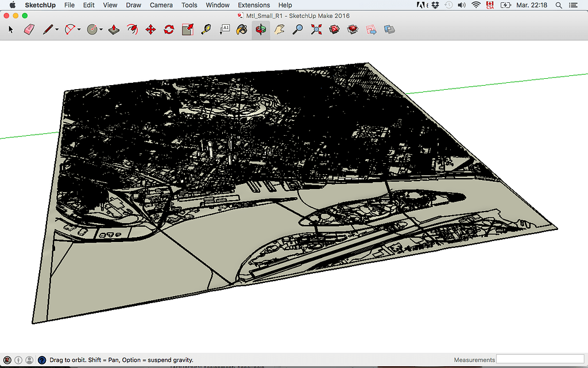This screenshot has width=588, height=368.
Task: Expand the Line tool dropdown arrow
Action: click(x=57, y=30)
